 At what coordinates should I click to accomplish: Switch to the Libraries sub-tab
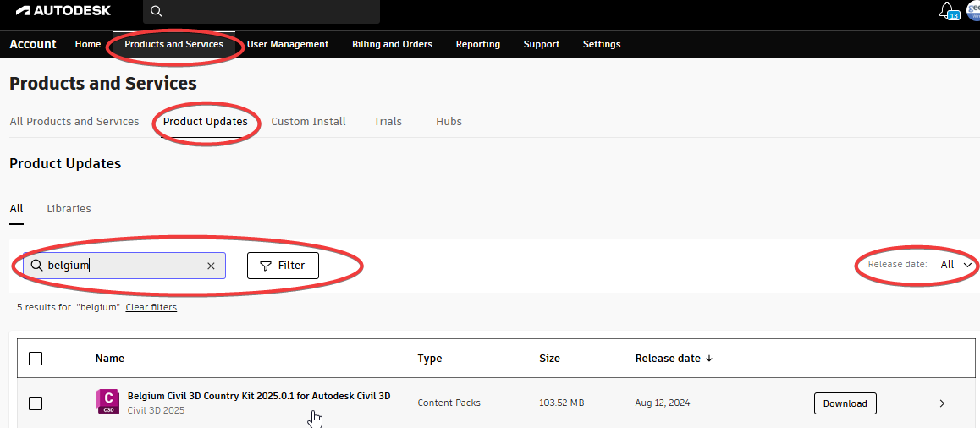[x=69, y=209]
